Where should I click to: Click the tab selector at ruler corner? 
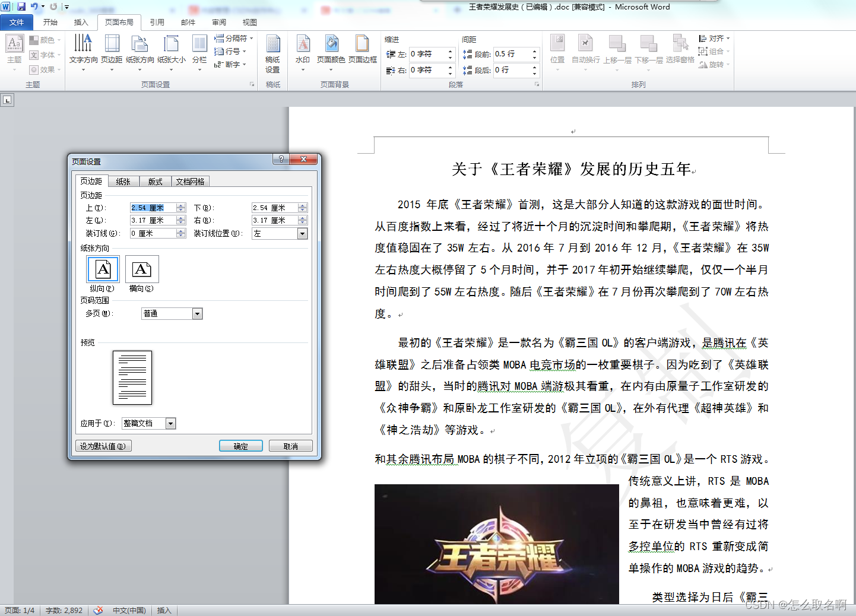click(x=7, y=100)
